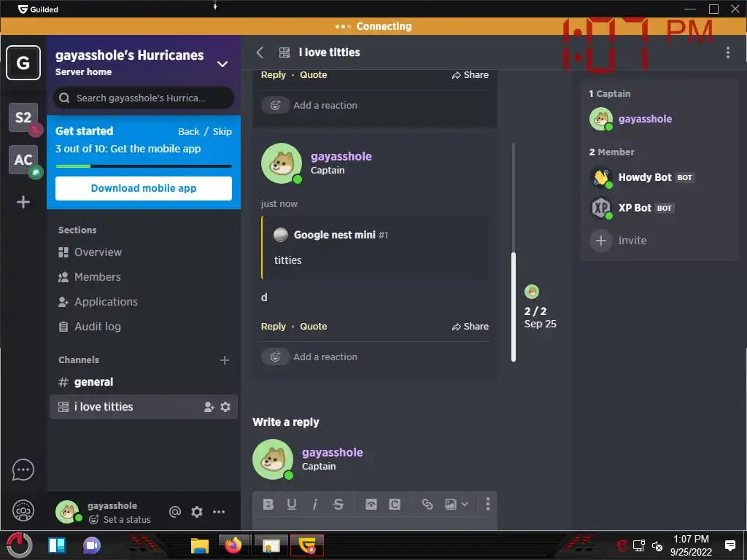The image size is (747, 560).
Task: Click Download mobile app button
Action: (144, 189)
